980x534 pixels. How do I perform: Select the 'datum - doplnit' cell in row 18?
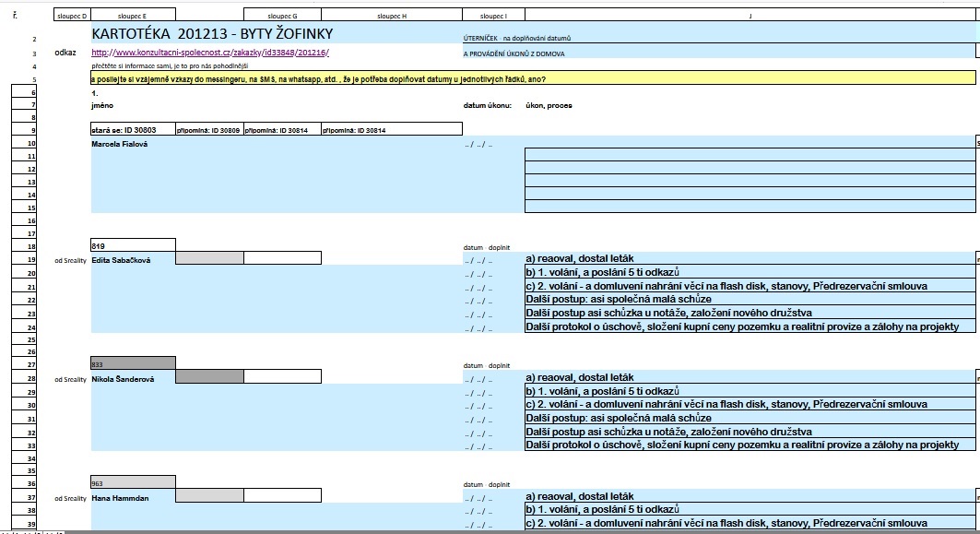[487, 247]
